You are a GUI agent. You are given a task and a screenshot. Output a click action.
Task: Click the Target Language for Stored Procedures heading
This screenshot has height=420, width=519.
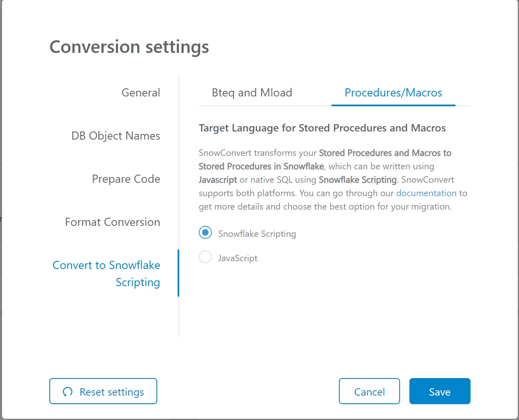tap(322, 128)
